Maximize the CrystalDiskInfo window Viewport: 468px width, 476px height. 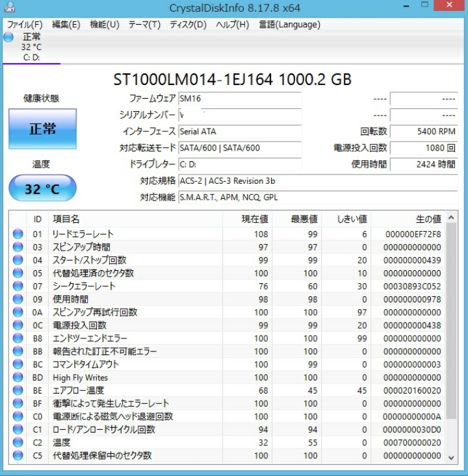coord(424,5)
